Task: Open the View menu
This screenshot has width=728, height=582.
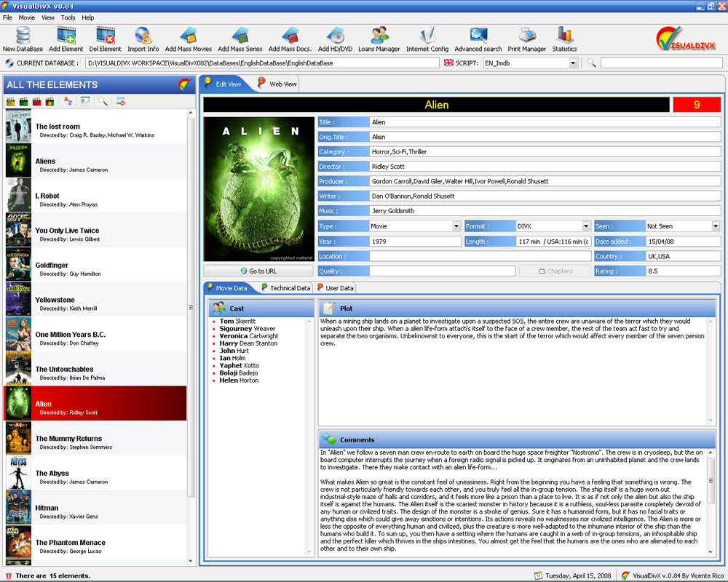Action: coord(48,17)
